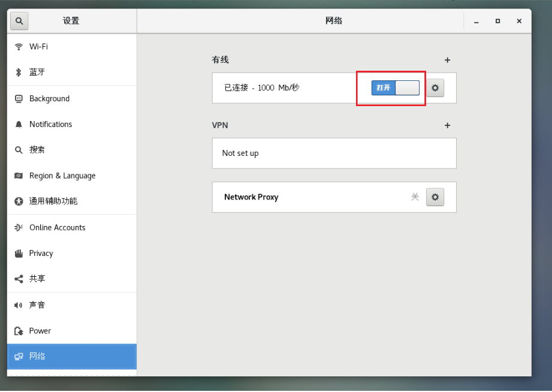Open the Wi-Fi settings panel
Image resolution: width=552 pixels, height=392 pixels.
[72, 47]
